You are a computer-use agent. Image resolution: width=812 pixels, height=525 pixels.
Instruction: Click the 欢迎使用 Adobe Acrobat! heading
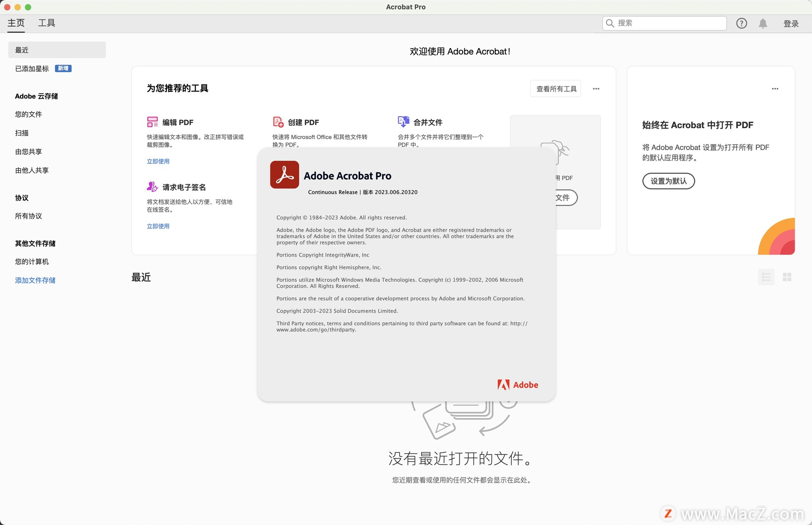coord(460,52)
